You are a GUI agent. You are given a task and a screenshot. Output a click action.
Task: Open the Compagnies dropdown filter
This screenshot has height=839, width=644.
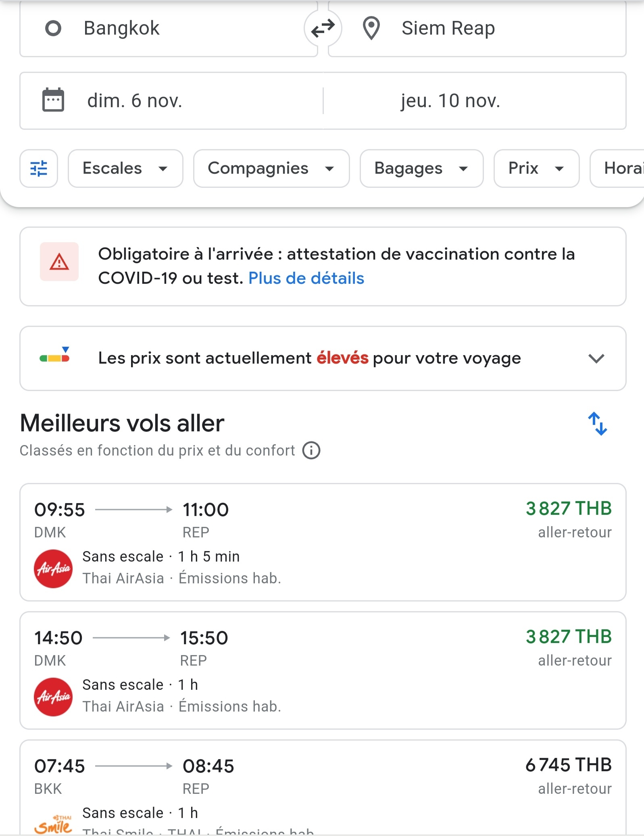coord(271,169)
